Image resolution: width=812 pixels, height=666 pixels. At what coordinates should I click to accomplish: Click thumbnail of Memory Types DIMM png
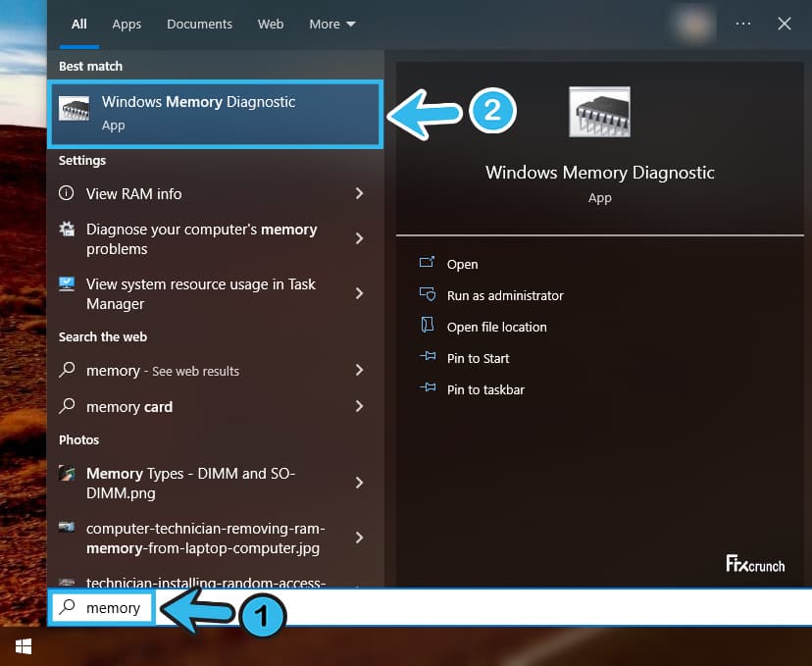[67, 473]
